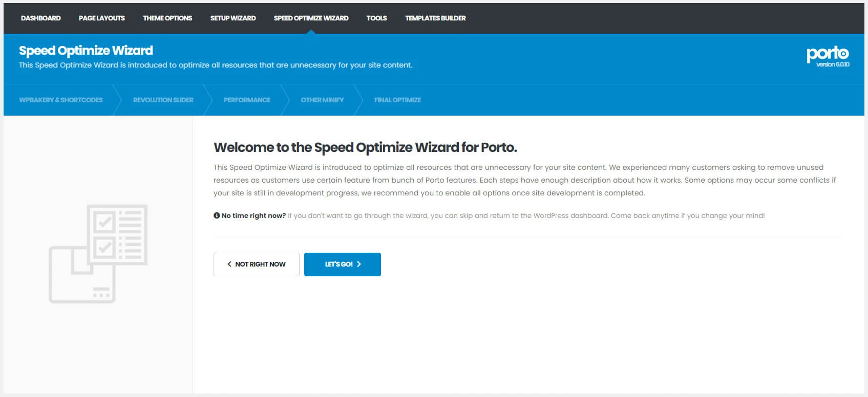The image size is (868, 397).
Task: Open the Other Minify step
Action: (322, 100)
